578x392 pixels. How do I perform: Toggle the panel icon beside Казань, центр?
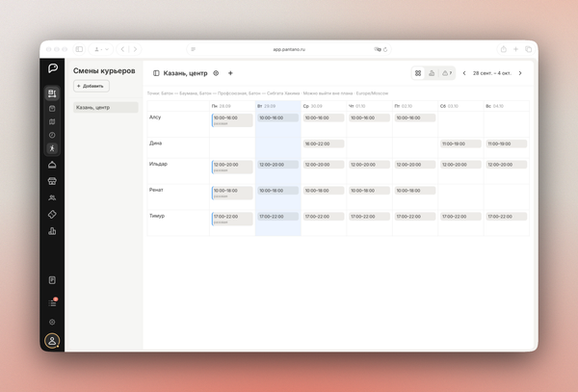tap(156, 73)
